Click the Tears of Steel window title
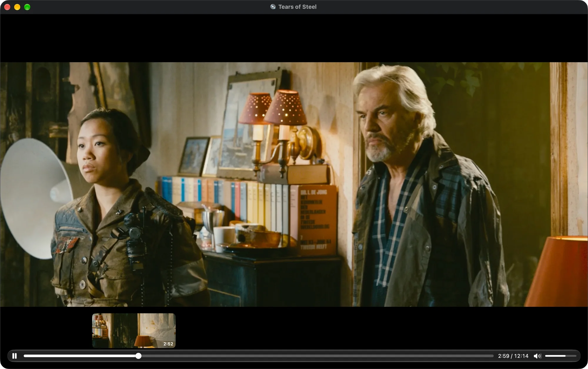588x369 pixels. coord(297,7)
